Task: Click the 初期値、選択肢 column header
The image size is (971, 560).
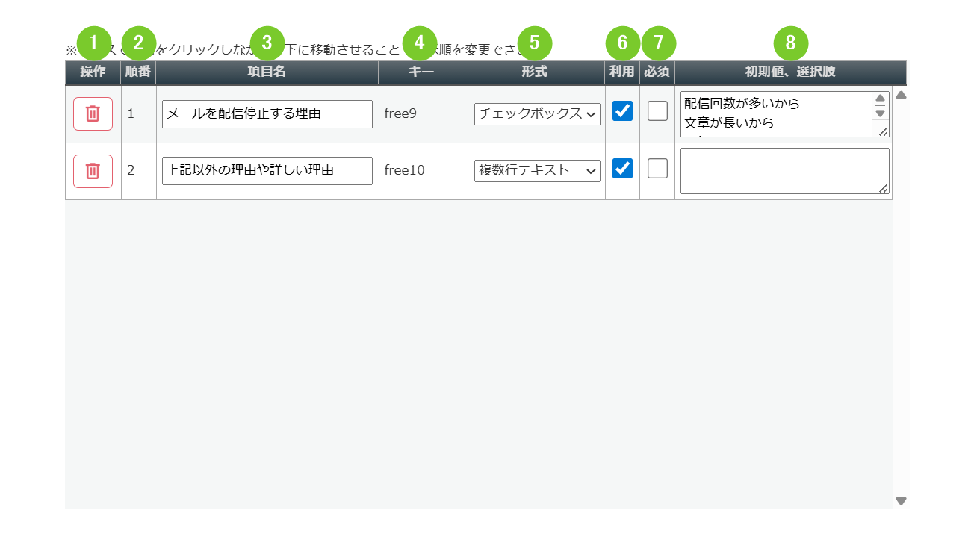Action: 790,72
